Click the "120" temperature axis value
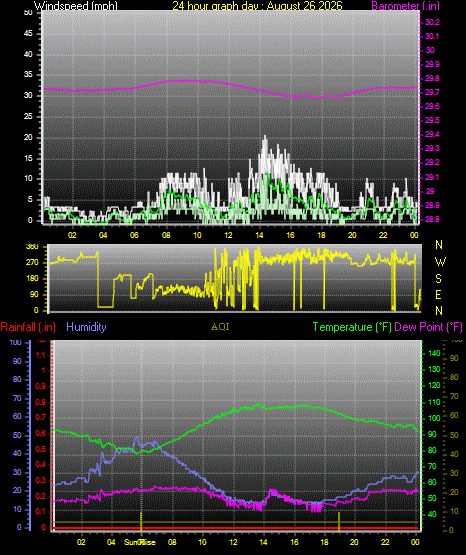The height and width of the screenshot is (555, 466). click(x=434, y=385)
